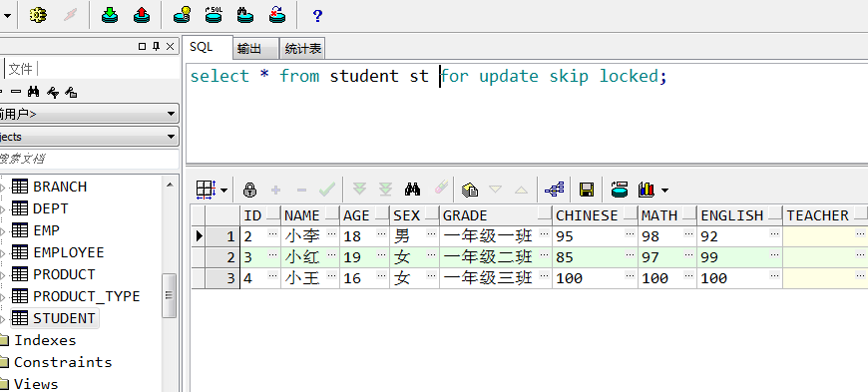Click the bar chart icon
868x392 pixels.
647,190
